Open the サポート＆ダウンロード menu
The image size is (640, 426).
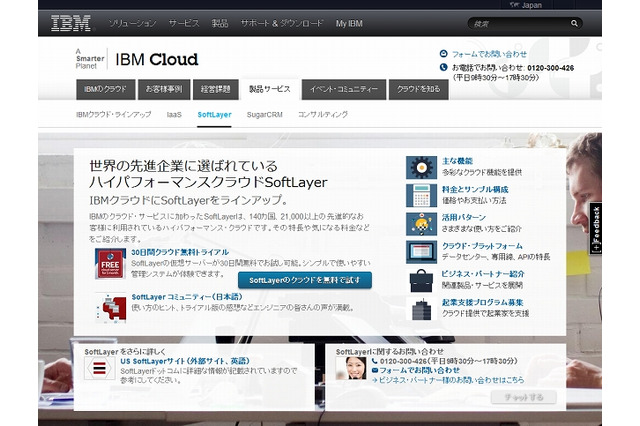[282, 23]
